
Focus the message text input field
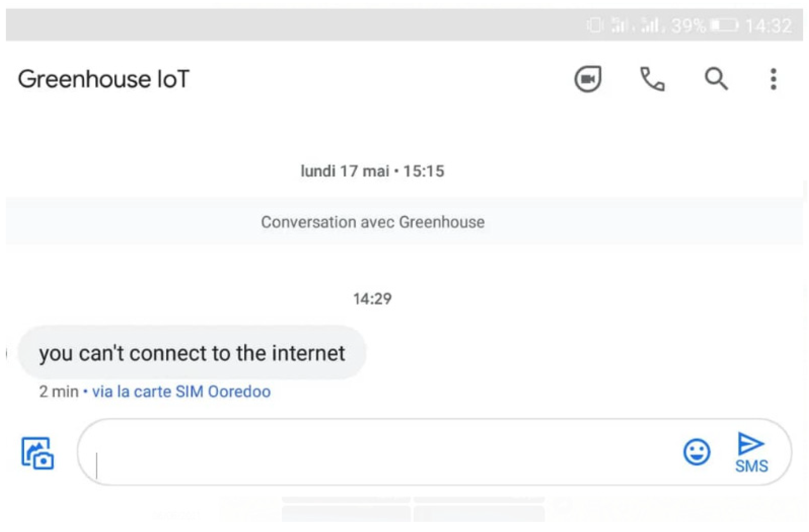tap(374, 452)
